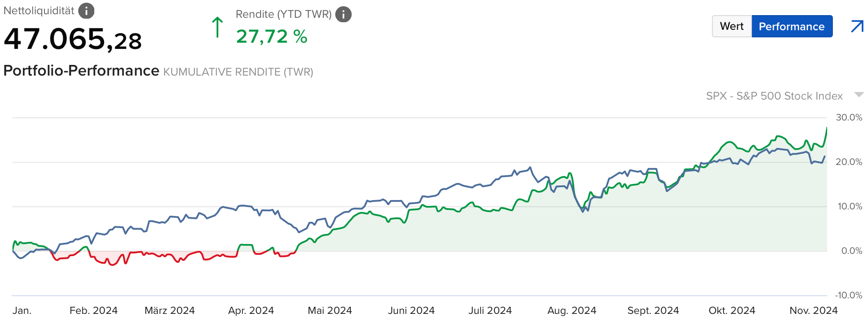Click the Portfolio-Performance chart title
This screenshot has width=868, height=321.
pyautogui.click(x=81, y=71)
